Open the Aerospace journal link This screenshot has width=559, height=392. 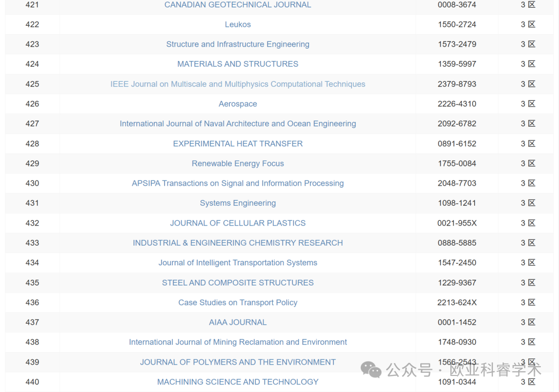coord(238,104)
